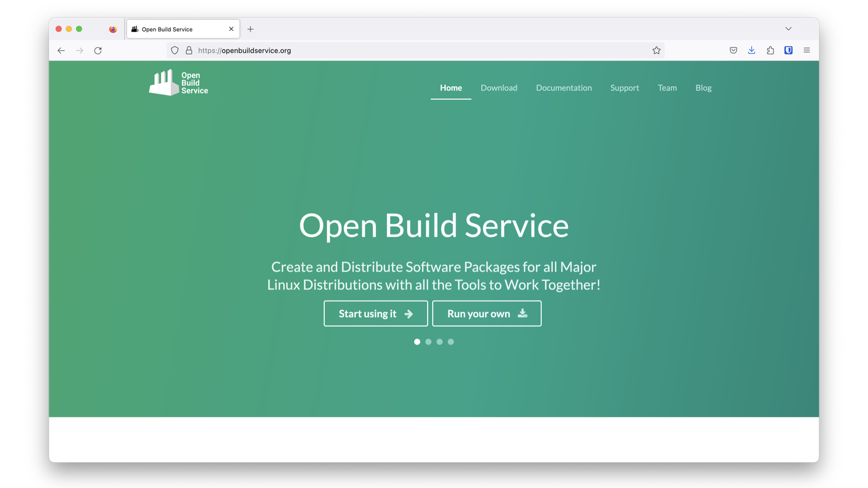Open the Firefox hamburger application menu

[807, 51]
